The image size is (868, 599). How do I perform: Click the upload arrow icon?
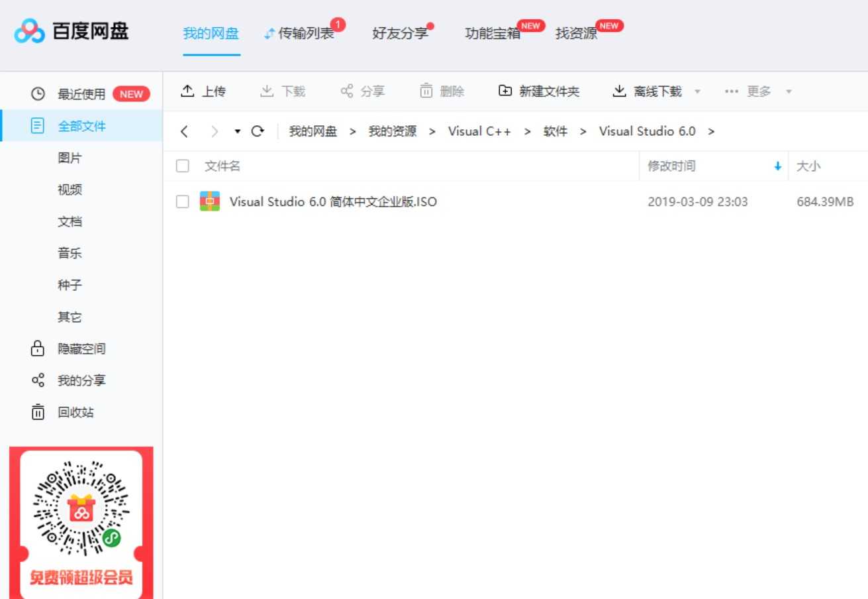187,91
